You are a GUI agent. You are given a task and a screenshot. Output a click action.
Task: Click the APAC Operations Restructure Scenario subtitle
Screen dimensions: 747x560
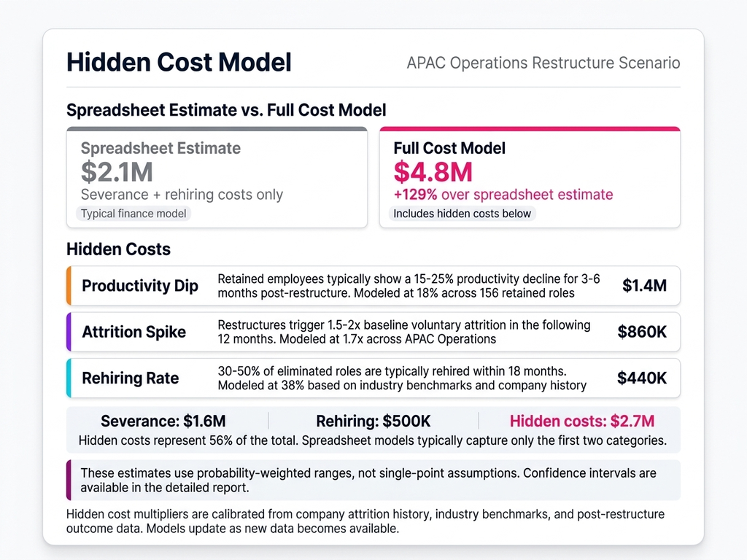point(543,63)
